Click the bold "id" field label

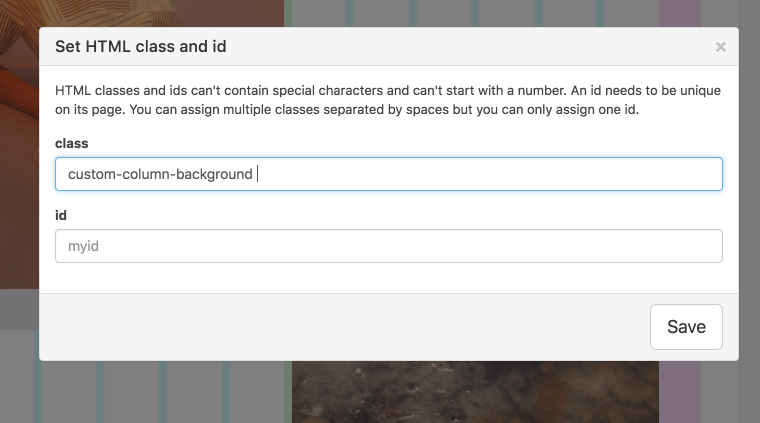(61, 215)
